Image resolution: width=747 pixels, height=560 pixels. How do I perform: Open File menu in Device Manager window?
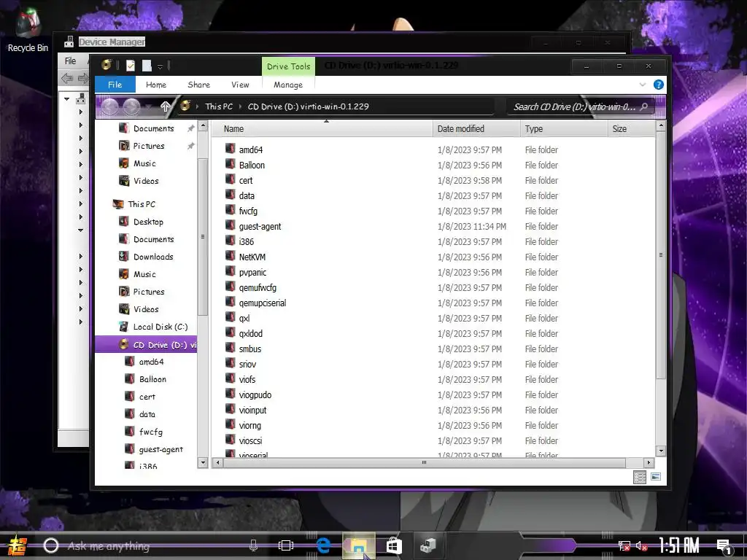click(71, 61)
